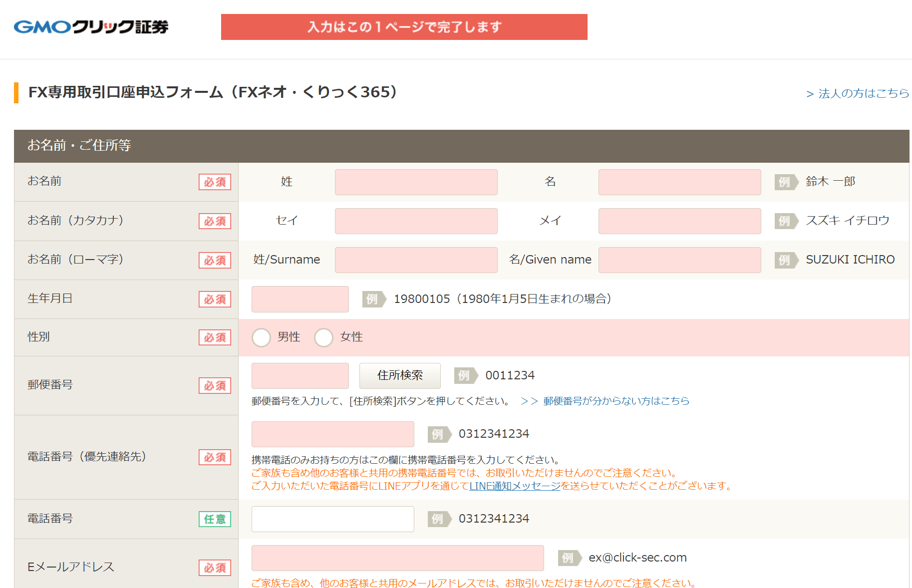Click the 入力はこの1ページで完了します banner
Viewport: 912px width, 588px height.
404,27
